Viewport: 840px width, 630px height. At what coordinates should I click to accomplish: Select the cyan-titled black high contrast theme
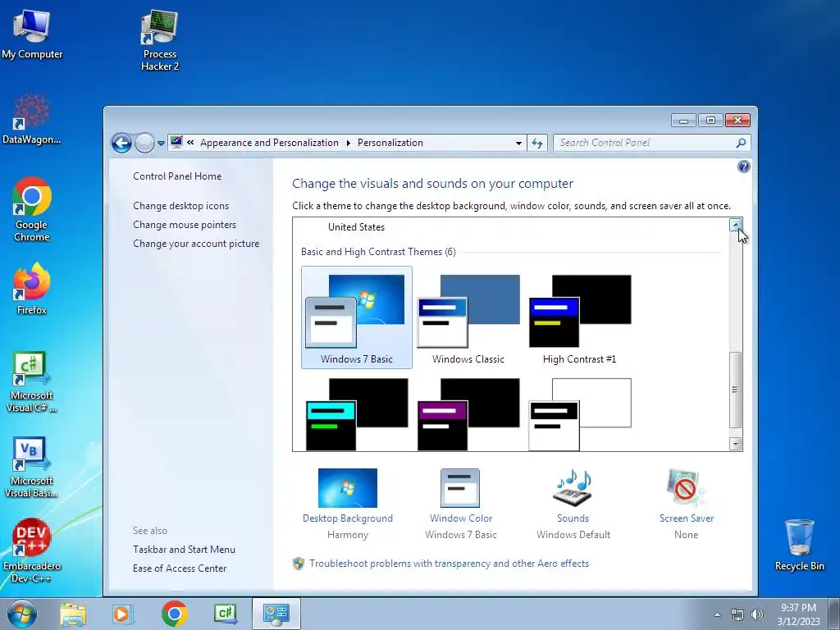[x=356, y=414]
